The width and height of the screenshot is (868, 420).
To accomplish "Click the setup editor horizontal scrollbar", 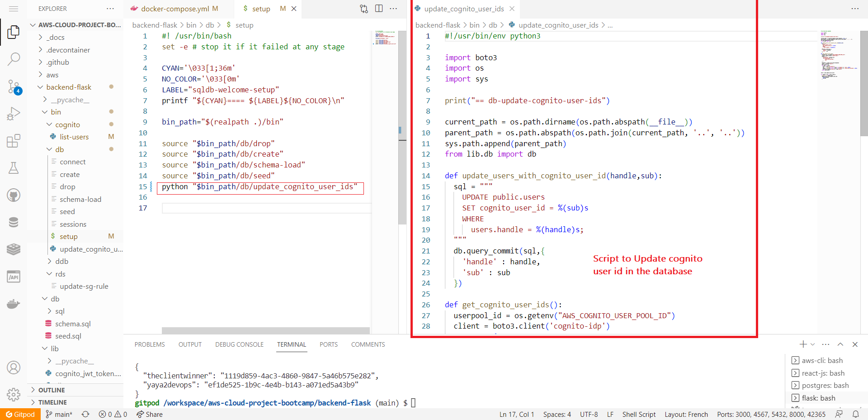I will (x=266, y=330).
